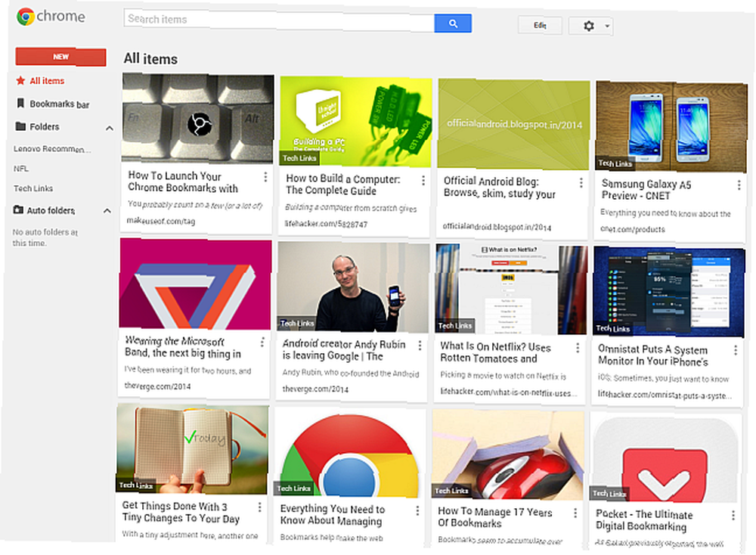Click theverge.com/2014 under Andy Rubin card

(315, 389)
